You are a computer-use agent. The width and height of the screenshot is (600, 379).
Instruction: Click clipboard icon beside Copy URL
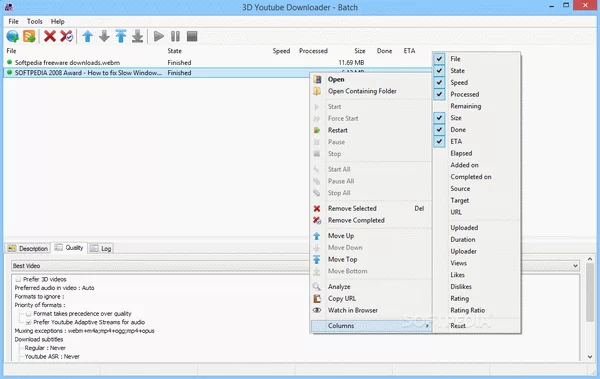[317, 299]
